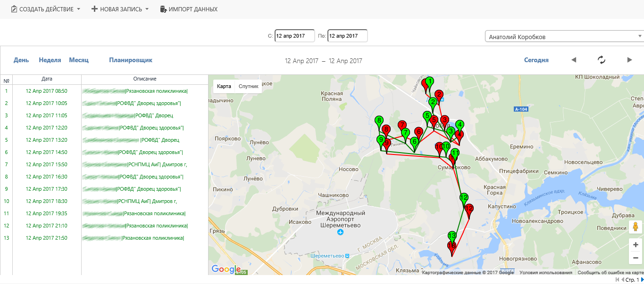Viewport: 644px width, 284px height.
Task: Select the row dated 12 Апр 2017 11:05
Action: (x=104, y=115)
